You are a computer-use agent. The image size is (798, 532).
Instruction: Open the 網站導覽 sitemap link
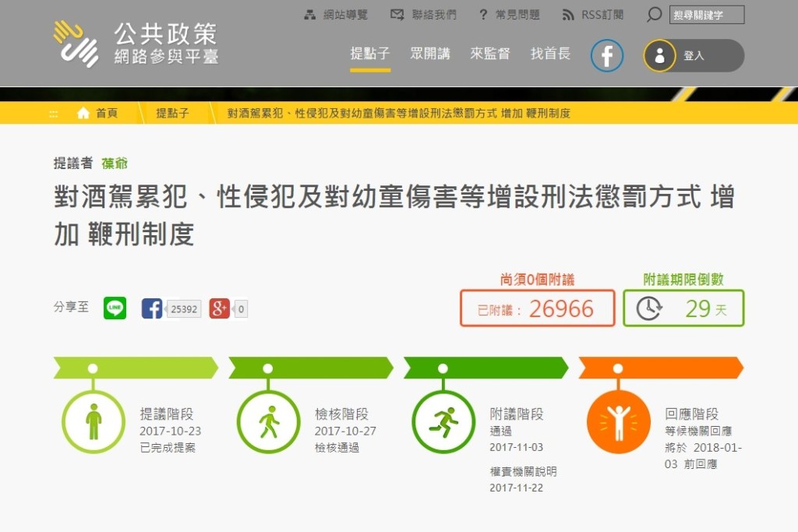(336, 15)
